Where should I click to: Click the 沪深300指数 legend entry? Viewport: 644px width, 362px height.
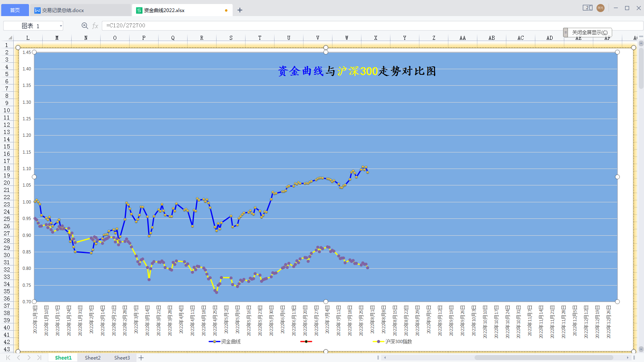point(392,341)
